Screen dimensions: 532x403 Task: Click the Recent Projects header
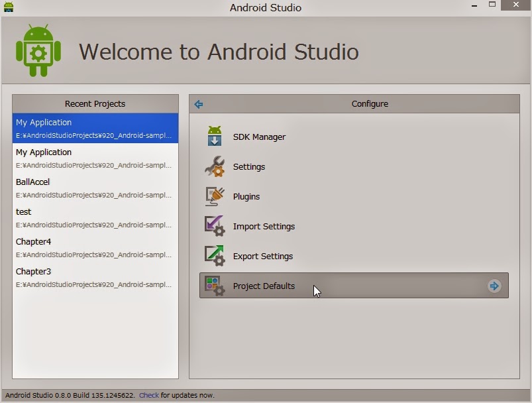point(95,104)
